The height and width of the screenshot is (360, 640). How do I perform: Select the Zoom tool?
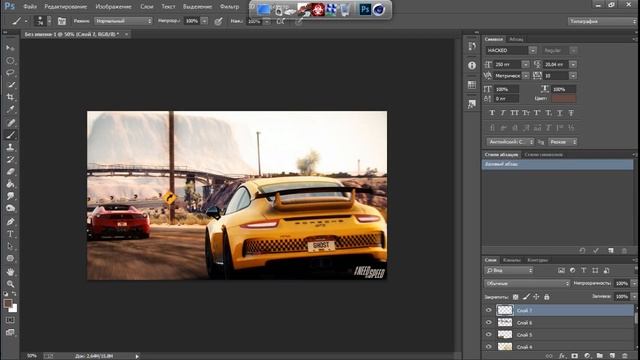coord(10,284)
